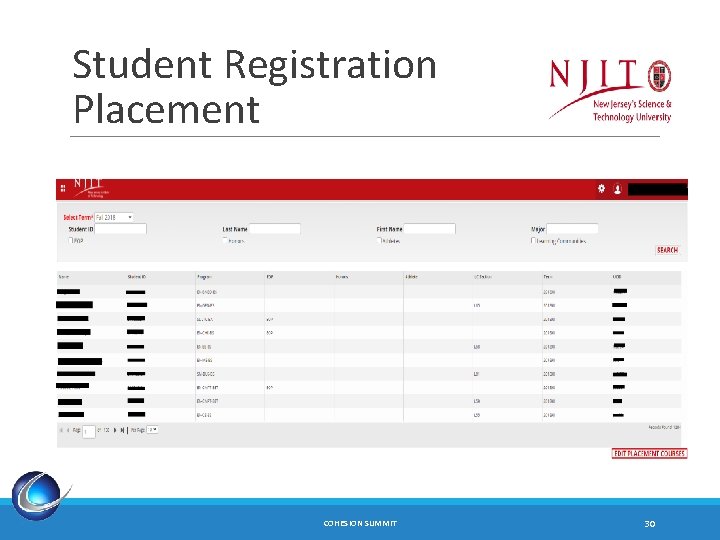Click into the Last Name field
Viewport: 720px width, 540px height.
[x=275, y=229]
